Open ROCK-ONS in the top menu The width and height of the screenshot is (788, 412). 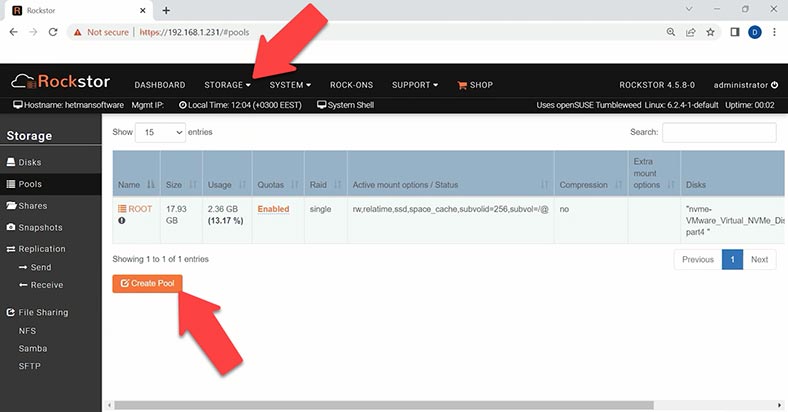tap(351, 85)
